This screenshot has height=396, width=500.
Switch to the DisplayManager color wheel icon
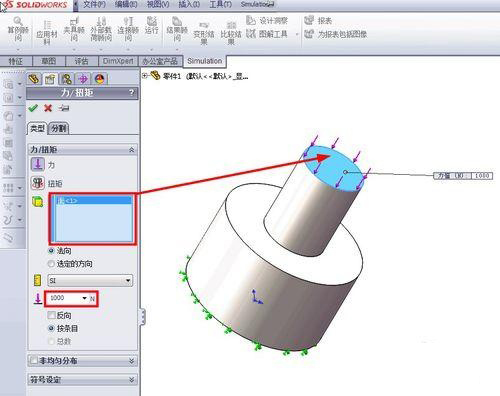pyautogui.click(x=100, y=79)
